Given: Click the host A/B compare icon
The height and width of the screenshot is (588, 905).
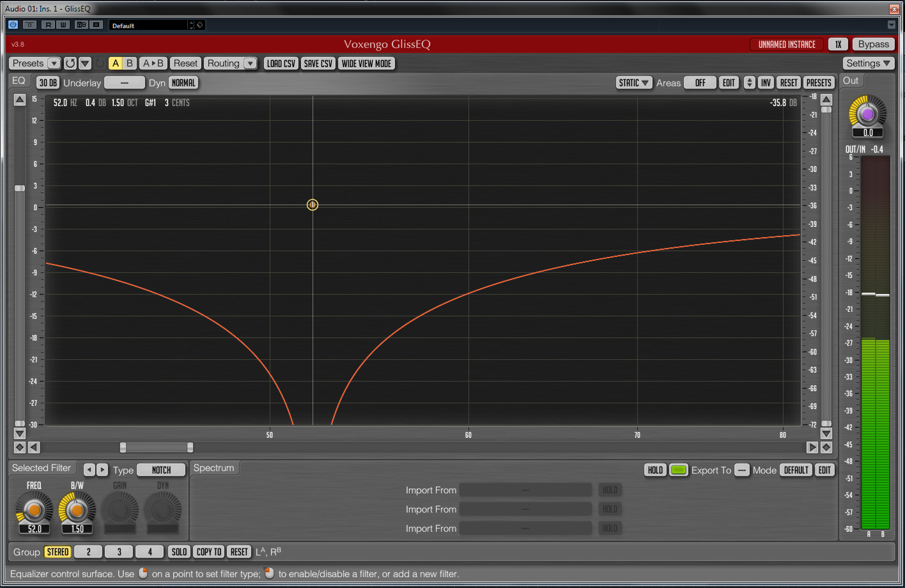Looking at the screenshot, I should tap(81, 24).
